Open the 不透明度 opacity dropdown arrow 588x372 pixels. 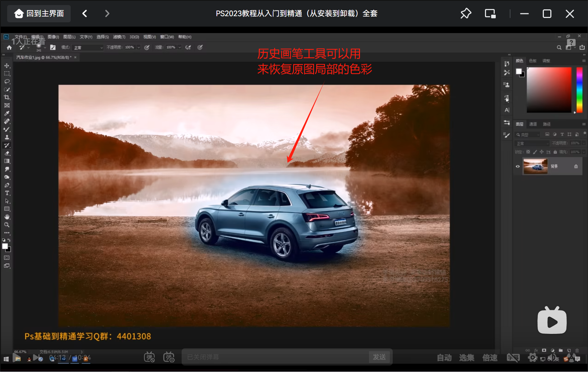[x=139, y=47]
